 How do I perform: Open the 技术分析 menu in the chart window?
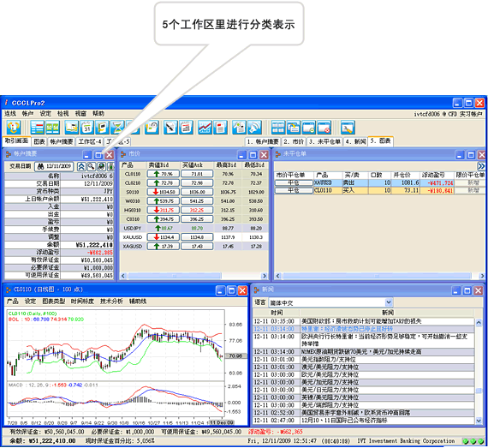click(x=111, y=302)
